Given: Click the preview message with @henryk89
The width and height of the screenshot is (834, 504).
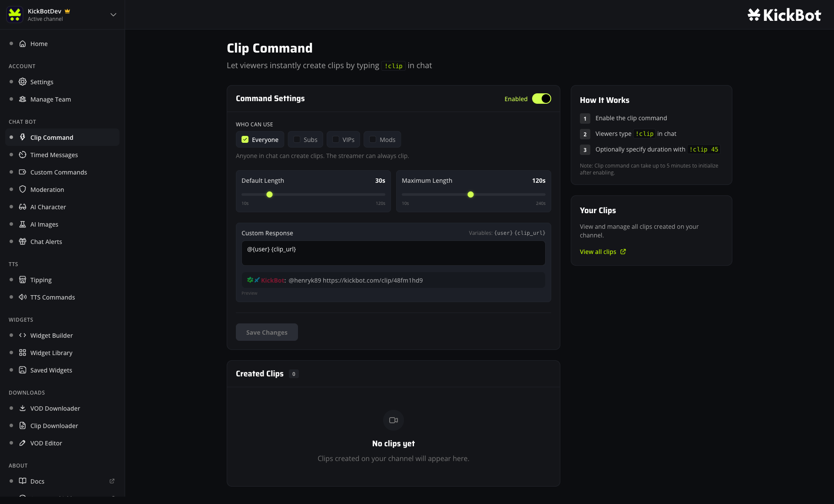Looking at the screenshot, I should click(x=394, y=280).
